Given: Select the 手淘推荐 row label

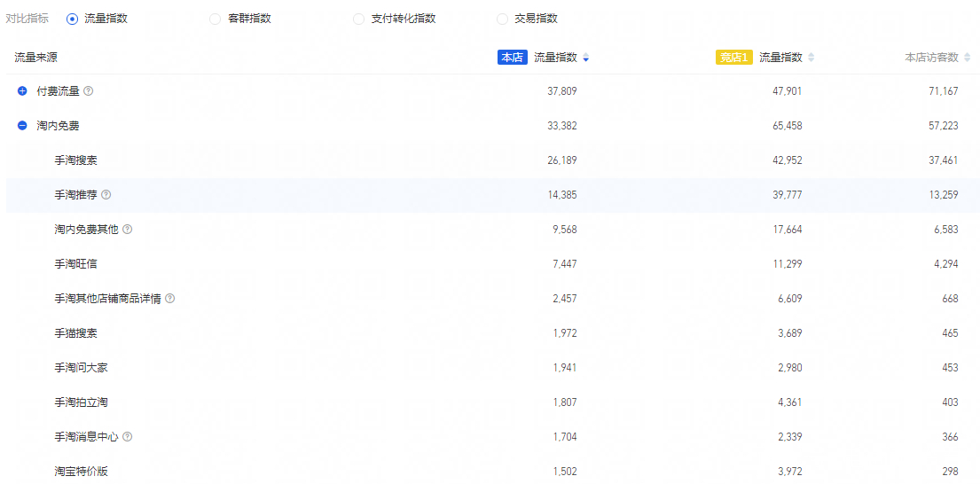Looking at the screenshot, I should (75, 195).
